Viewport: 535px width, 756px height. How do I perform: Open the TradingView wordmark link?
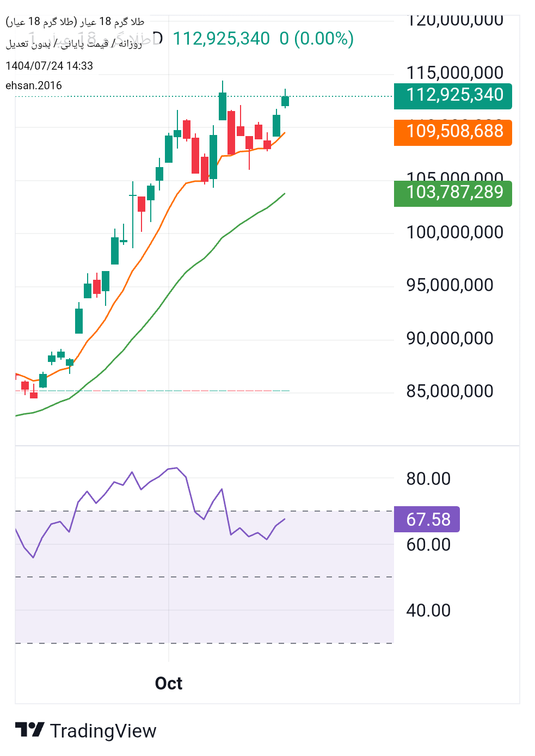103,731
